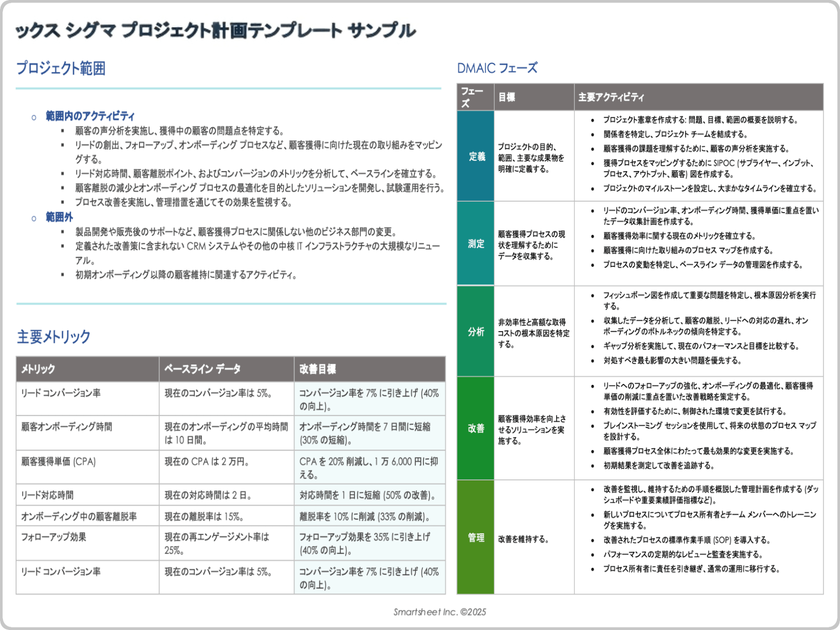Click target cell 離脱率を 10% に削減
The height and width of the screenshot is (630, 840).
370,516
